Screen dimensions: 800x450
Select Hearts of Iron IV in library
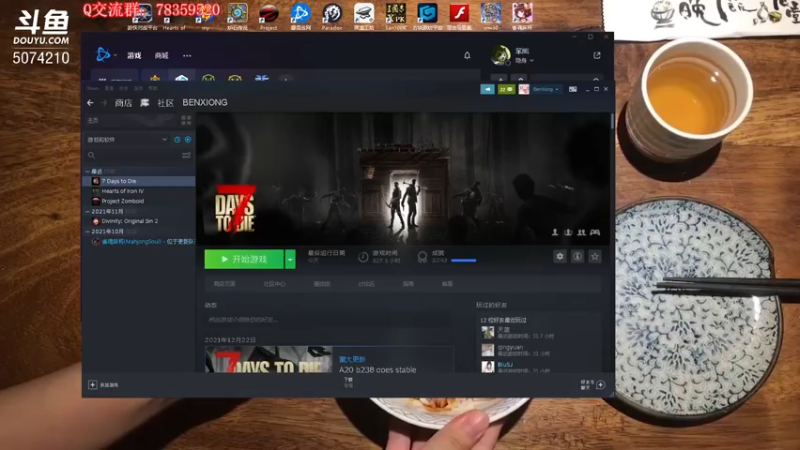click(x=139, y=191)
